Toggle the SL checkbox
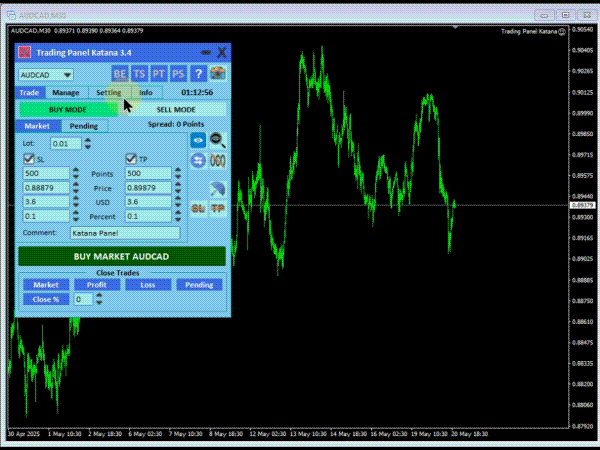The image size is (600, 450). point(29,158)
